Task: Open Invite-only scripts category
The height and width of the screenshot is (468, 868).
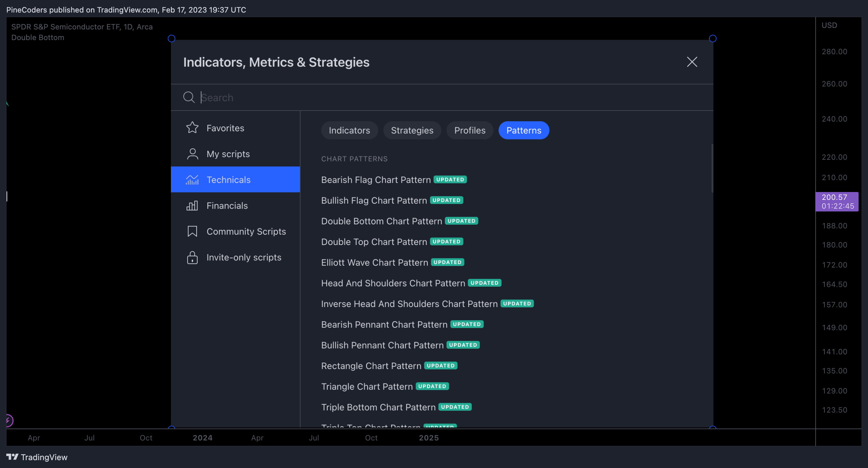Action: click(x=236, y=257)
